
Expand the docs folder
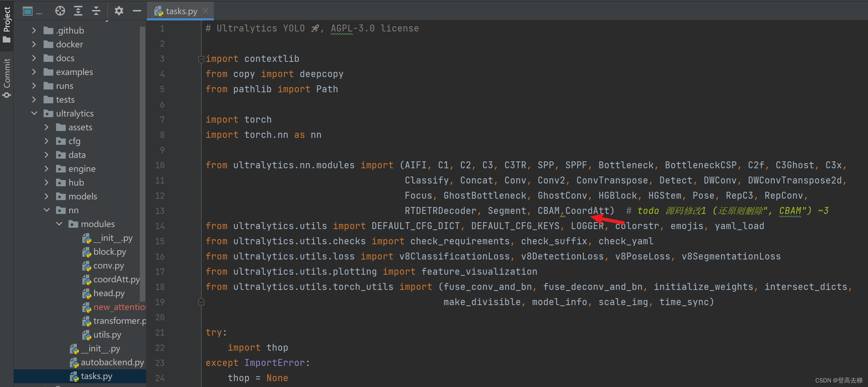coord(34,58)
